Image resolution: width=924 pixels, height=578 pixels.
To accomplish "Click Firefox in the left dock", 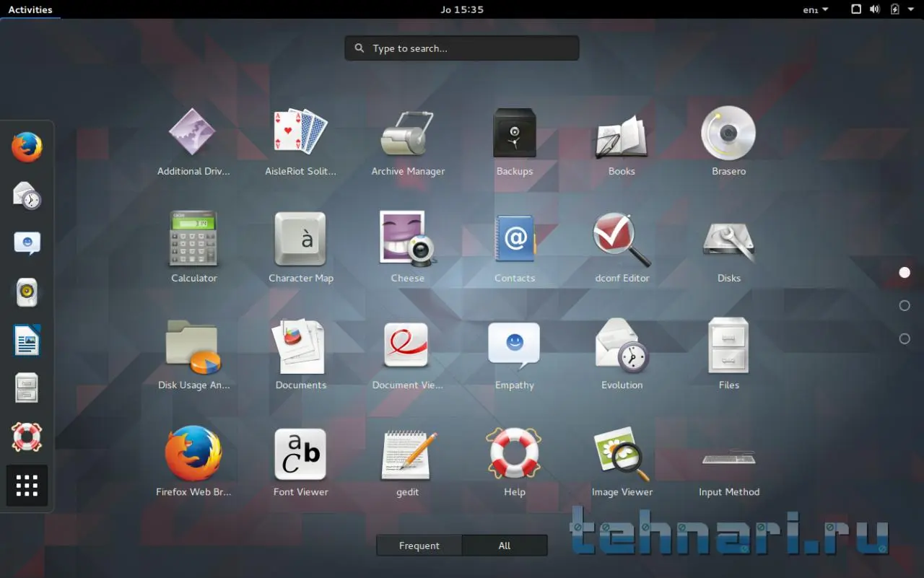I will pos(27,147).
